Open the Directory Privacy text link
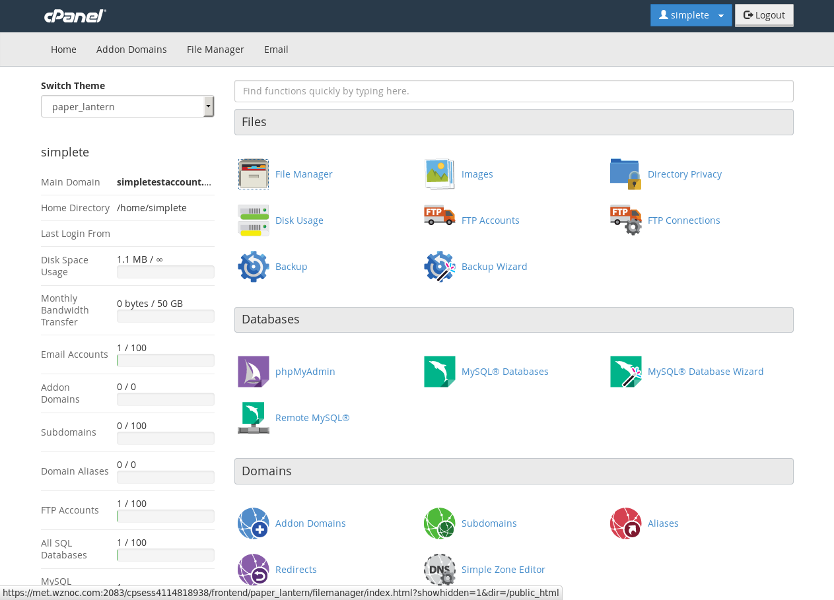Viewport: 834px width, 600px height. pos(685,174)
